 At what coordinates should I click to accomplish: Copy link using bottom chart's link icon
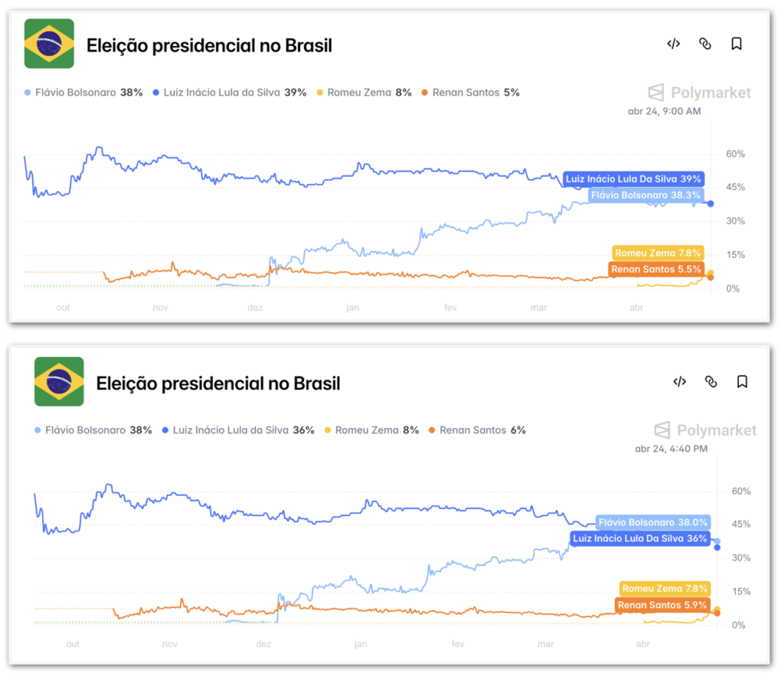coord(711,381)
